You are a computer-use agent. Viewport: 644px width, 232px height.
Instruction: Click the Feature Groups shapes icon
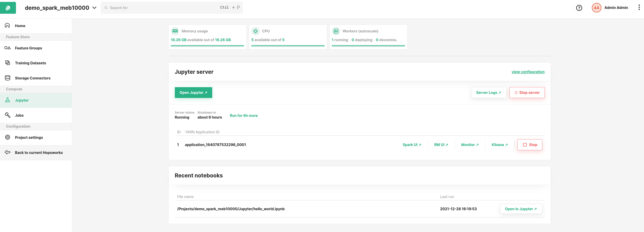point(8,48)
